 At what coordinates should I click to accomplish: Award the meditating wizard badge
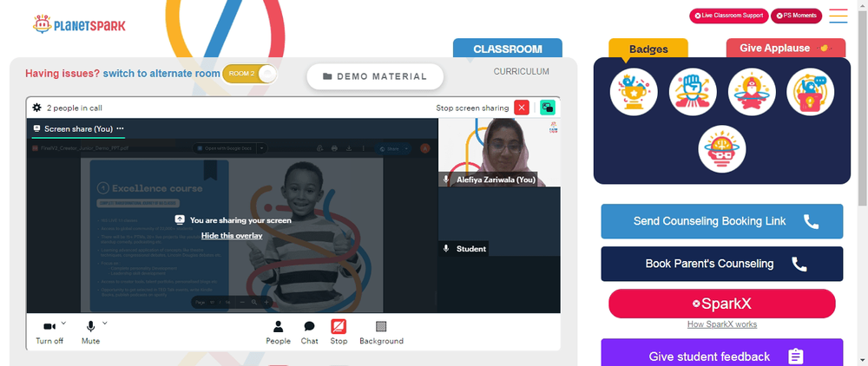[751, 92]
